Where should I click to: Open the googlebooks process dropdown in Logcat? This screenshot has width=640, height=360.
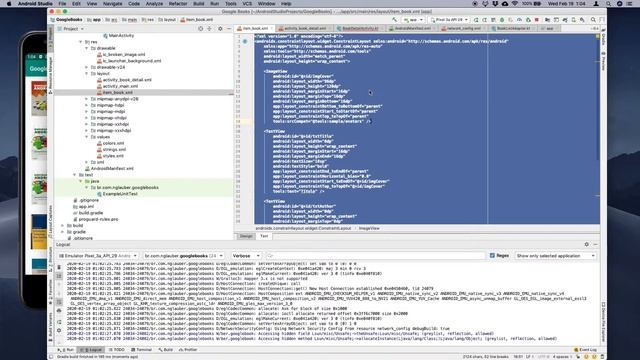[183, 256]
